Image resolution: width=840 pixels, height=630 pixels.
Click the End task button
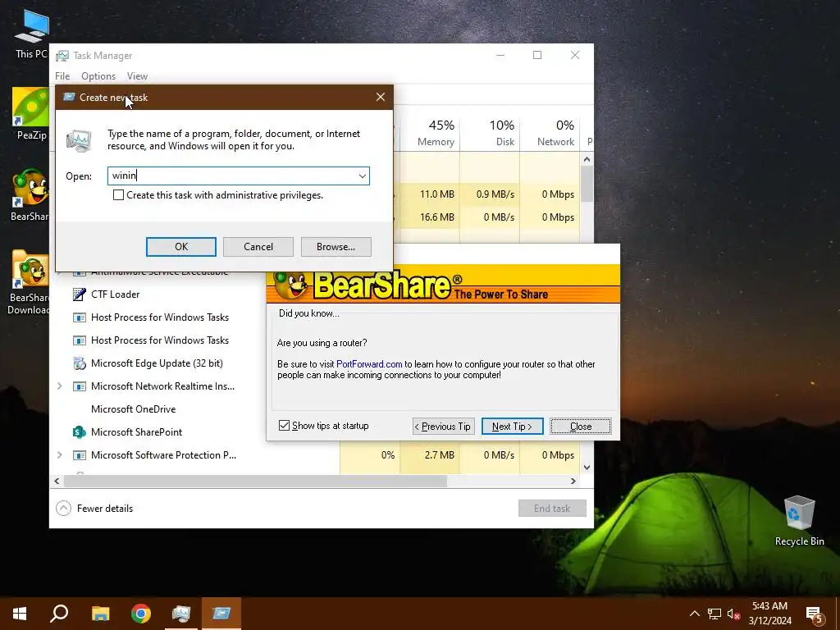[552, 508]
